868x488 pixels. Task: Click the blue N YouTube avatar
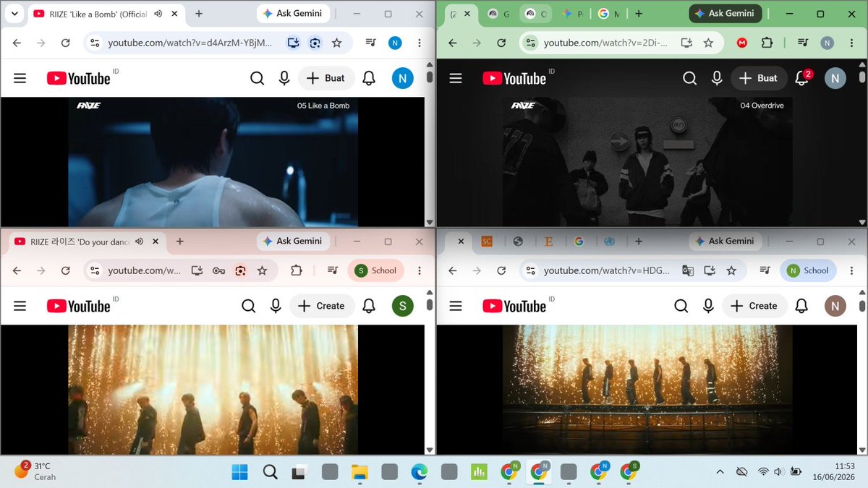click(403, 78)
